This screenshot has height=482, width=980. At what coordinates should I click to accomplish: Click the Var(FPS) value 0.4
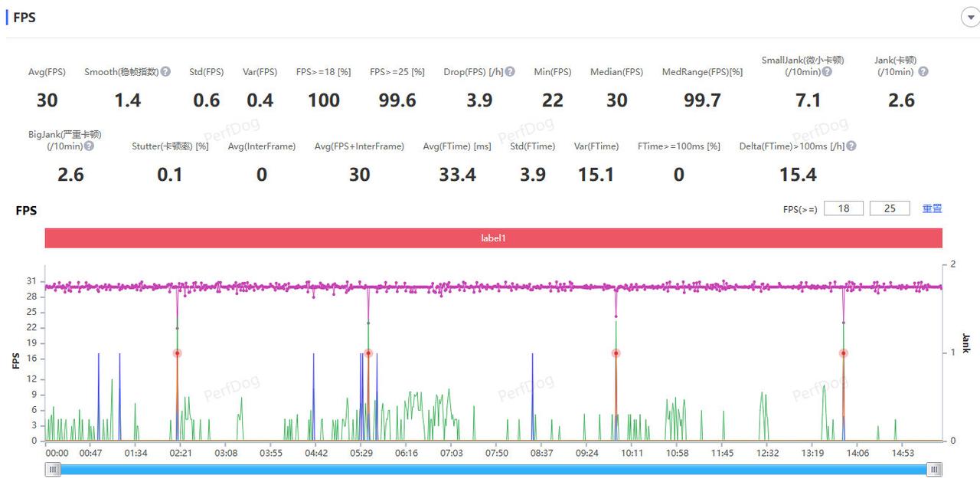pyautogui.click(x=260, y=100)
